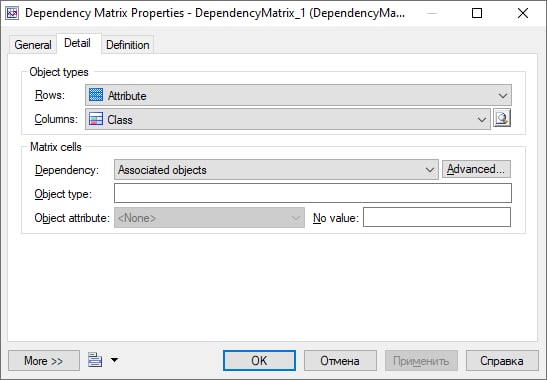Click the properties menu icon near More

[x=95, y=360]
